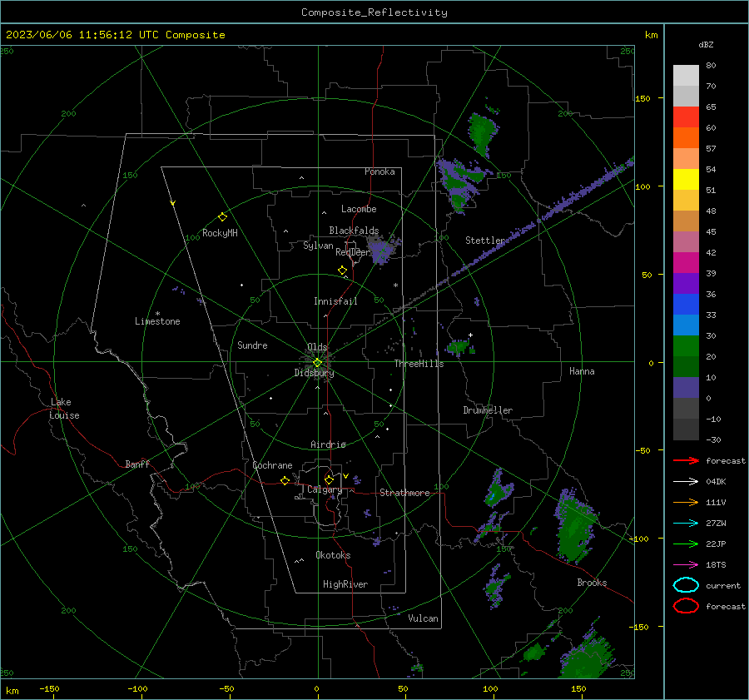Click the HighRiver label
This screenshot has width=749, height=700.
point(345,584)
